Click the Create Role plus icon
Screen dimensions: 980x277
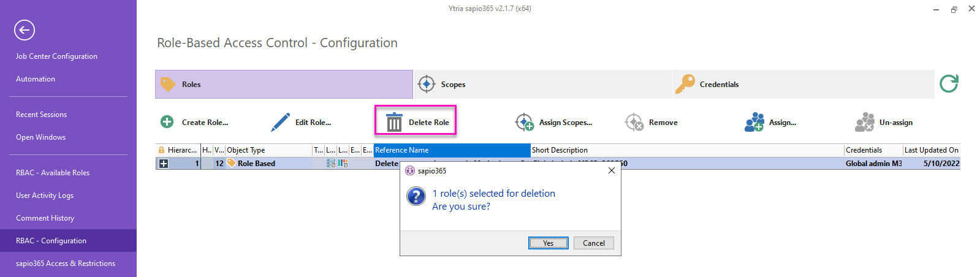(167, 122)
